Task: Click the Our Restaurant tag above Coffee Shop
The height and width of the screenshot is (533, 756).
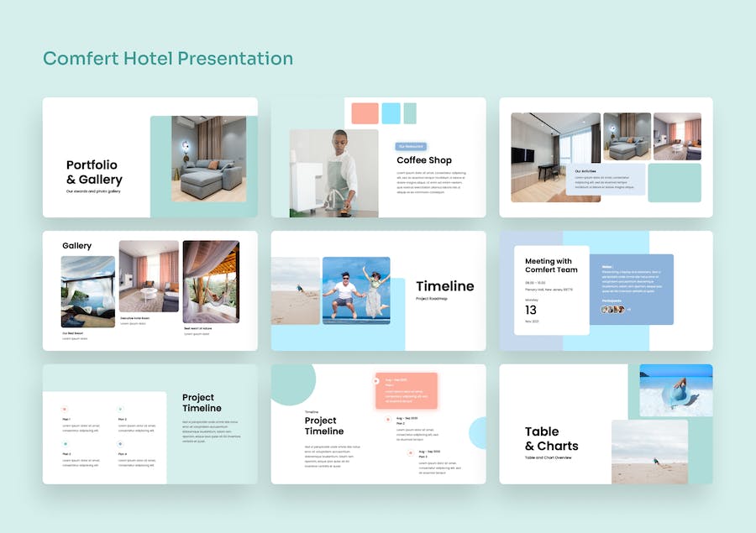Action: pos(411,146)
